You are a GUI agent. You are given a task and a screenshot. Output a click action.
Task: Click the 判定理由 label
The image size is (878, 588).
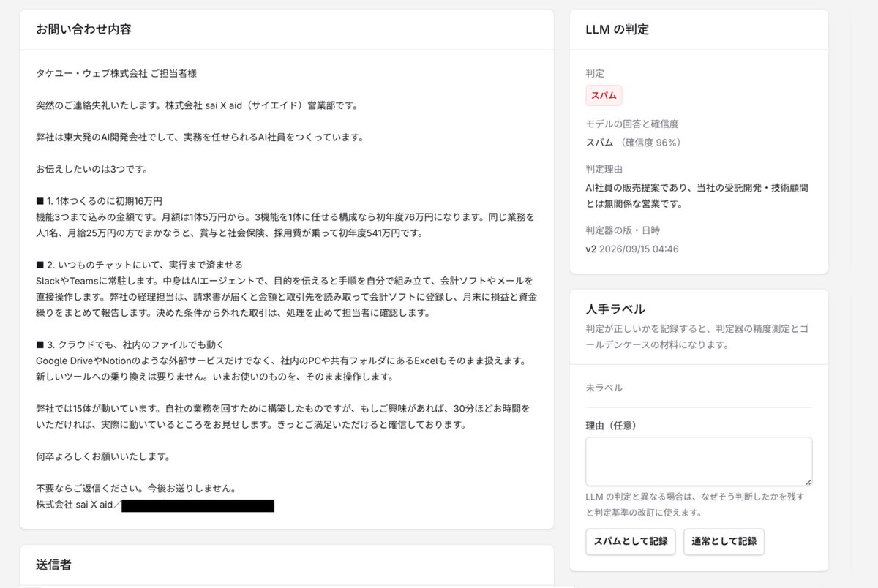click(x=604, y=169)
